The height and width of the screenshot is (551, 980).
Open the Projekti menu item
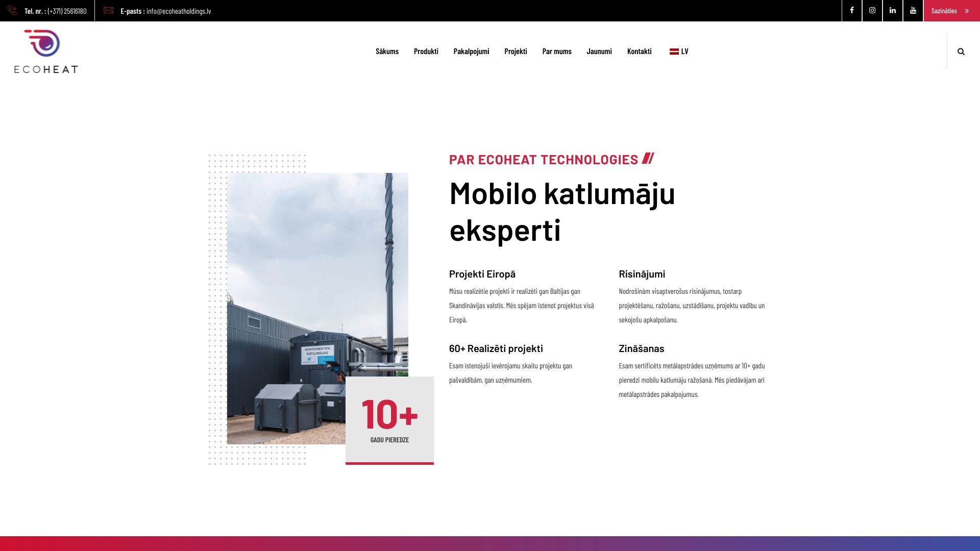click(516, 52)
